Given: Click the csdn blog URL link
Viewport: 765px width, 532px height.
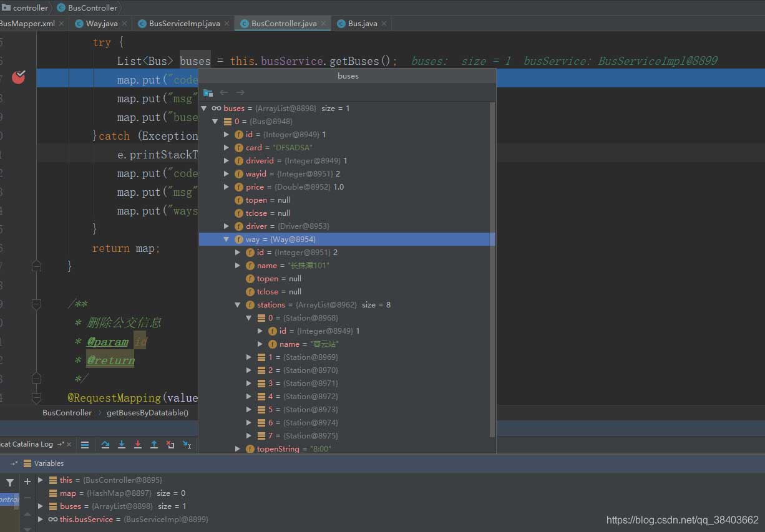Looking at the screenshot, I should click(682, 520).
